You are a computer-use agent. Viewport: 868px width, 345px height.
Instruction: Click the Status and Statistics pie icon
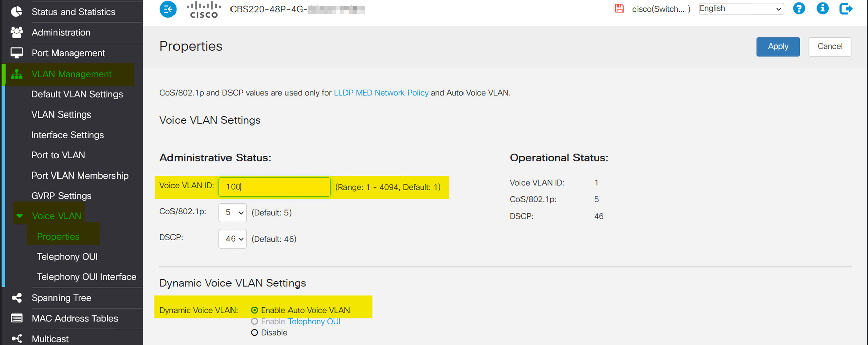click(17, 12)
